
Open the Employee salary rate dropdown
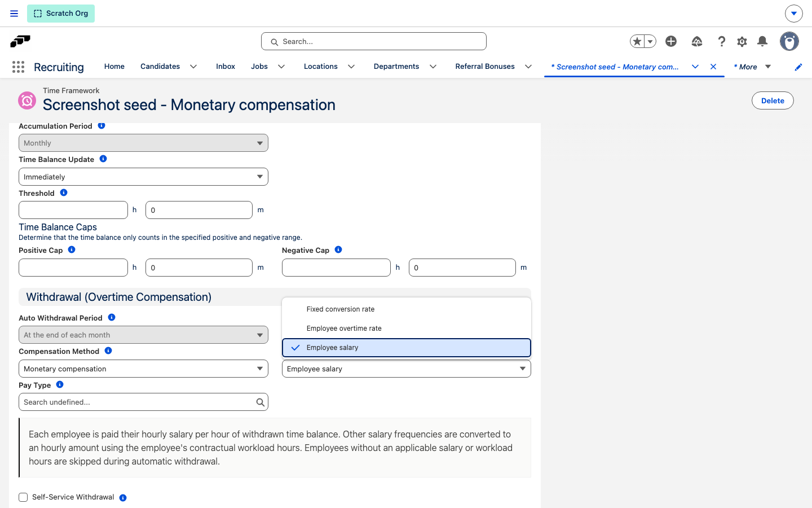click(407, 369)
